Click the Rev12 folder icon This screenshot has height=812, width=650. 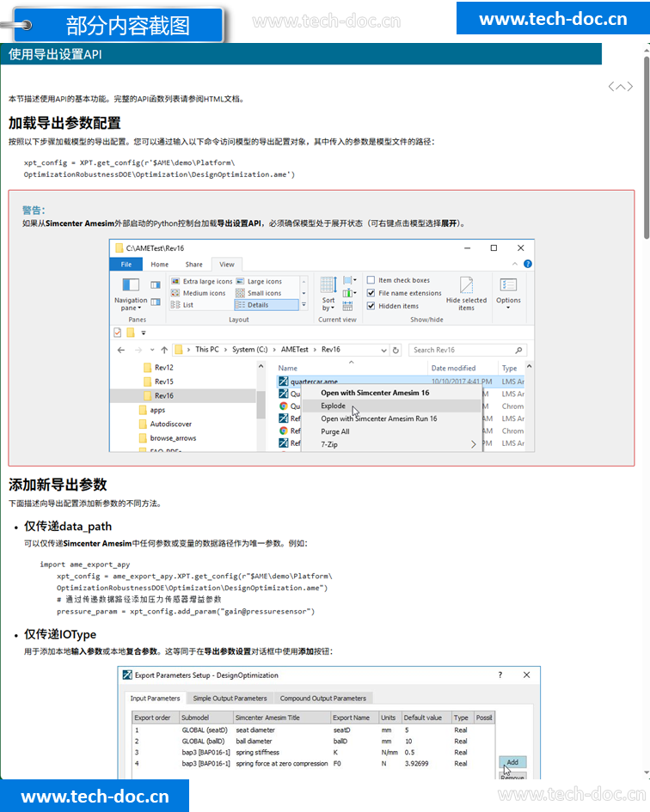click(x=147, y=368)
